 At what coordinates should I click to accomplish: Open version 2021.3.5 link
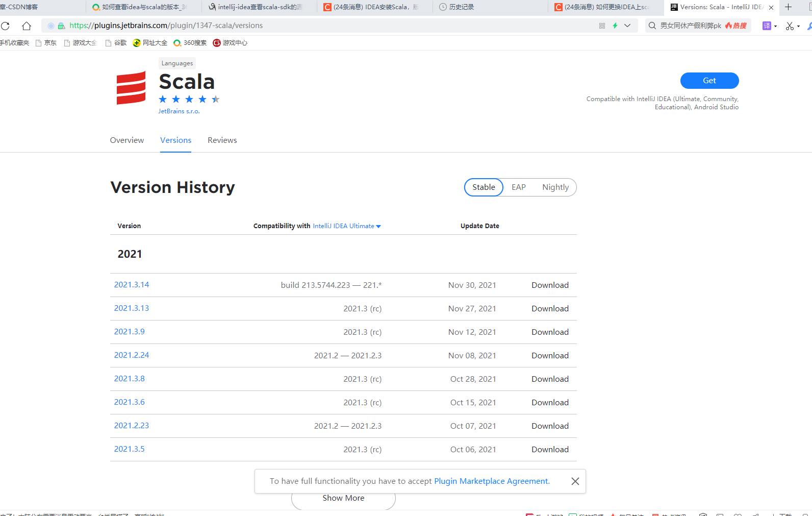[130, 449]
